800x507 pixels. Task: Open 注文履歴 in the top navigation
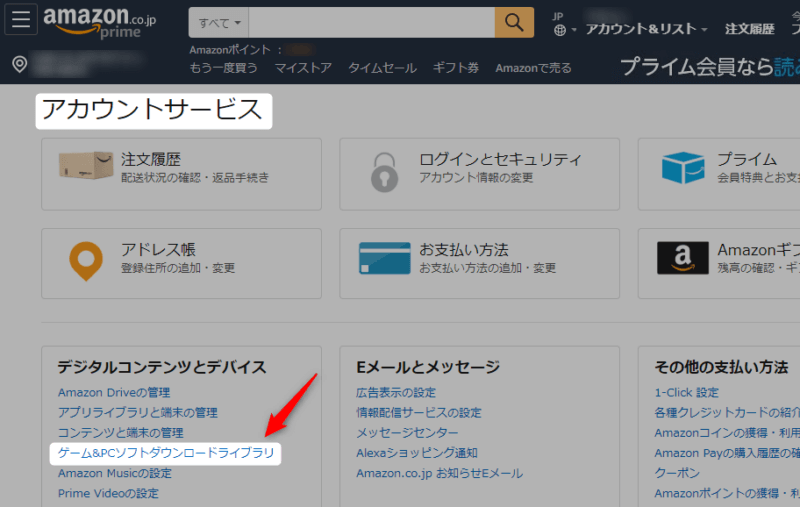tap(749, 29)
